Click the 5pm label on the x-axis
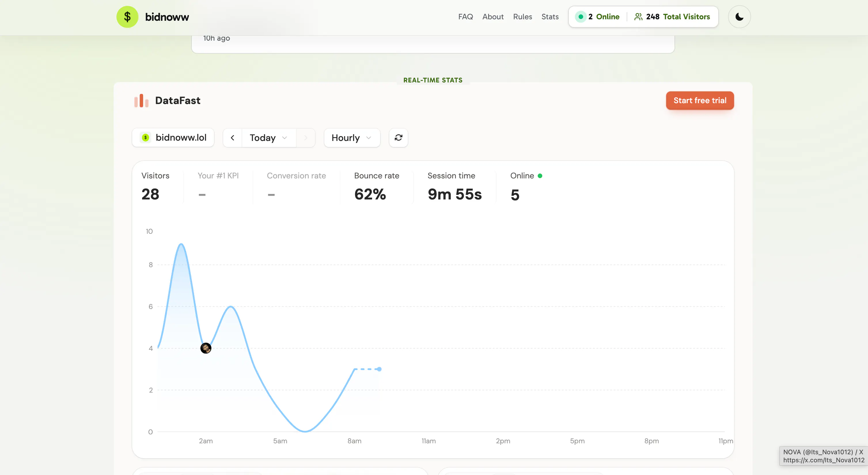Image resolution: width=868 pixels, height=475 pixels. pos(577,441)
